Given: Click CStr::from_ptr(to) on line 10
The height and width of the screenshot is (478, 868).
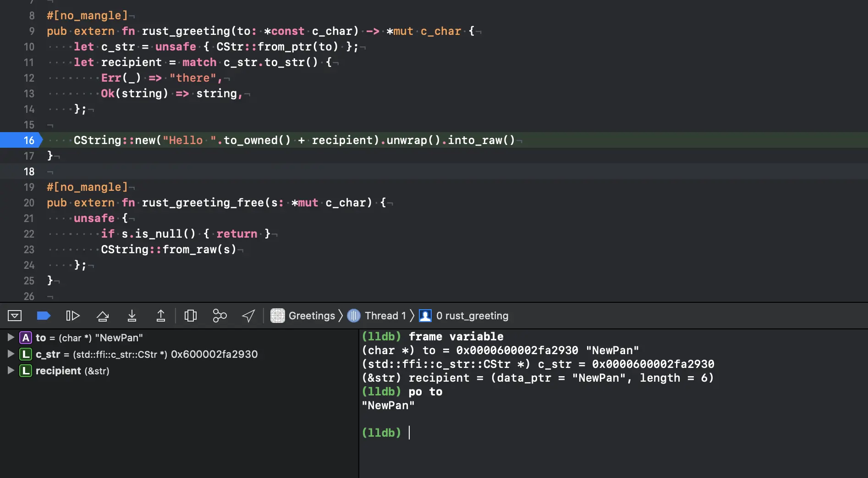Looking at the screenshot, I should tap(277, 47).
